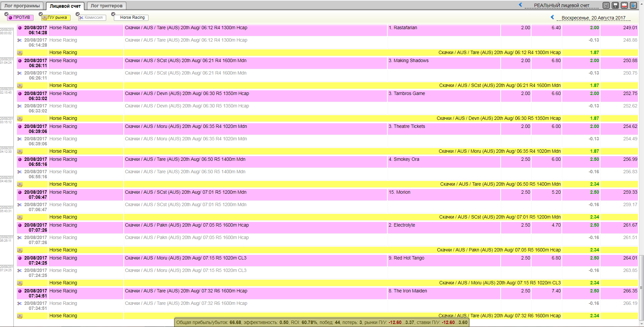
Task: Click the selection '1. Rastafarian'
Action: [x=403, y=28]
